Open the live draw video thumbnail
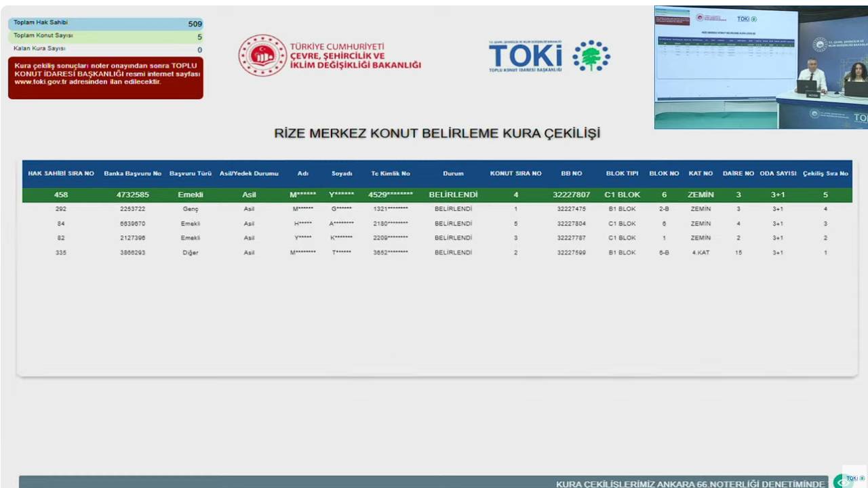868x488 pixels. (x=761, y=67)
